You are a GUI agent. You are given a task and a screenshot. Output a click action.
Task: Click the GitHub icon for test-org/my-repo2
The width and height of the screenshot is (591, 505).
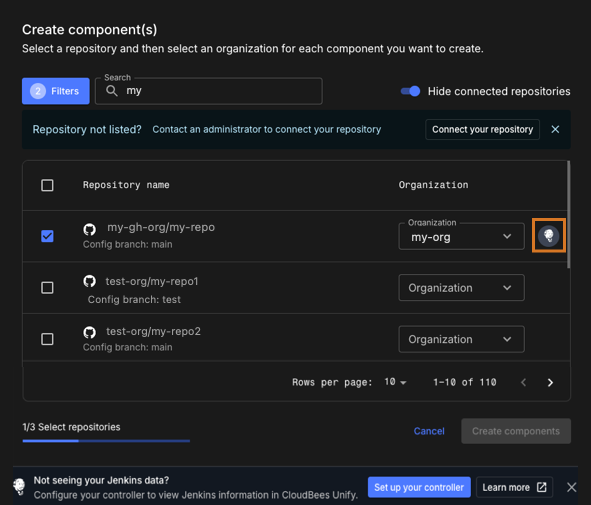(x=90, y=332)
